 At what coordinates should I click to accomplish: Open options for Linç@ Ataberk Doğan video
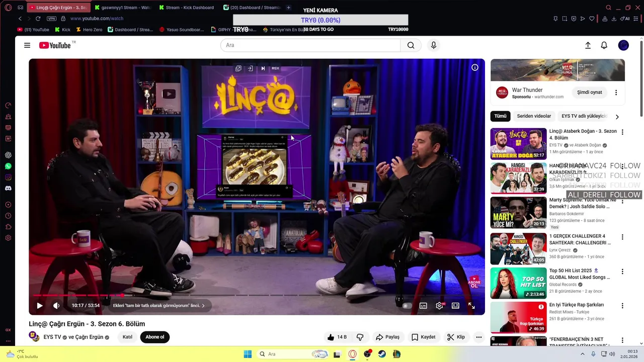tap(622, 132)
